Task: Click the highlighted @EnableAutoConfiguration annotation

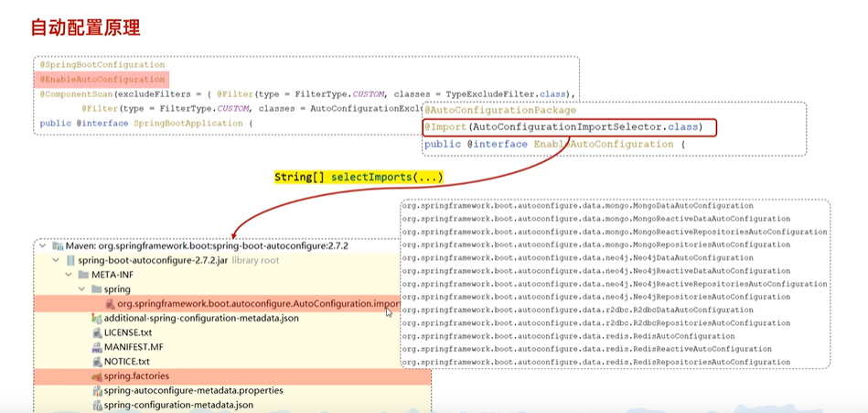Action: pos(102,80)
